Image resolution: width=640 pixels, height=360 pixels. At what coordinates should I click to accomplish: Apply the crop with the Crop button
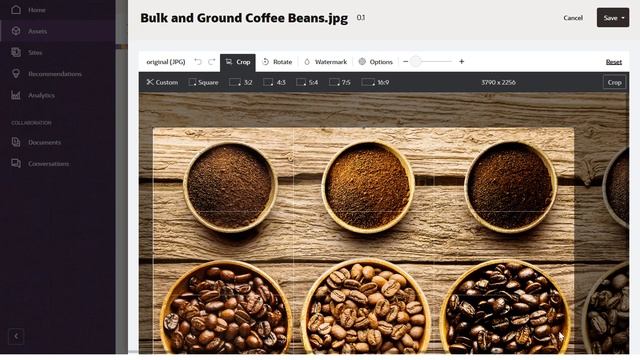tap(614, 82)
